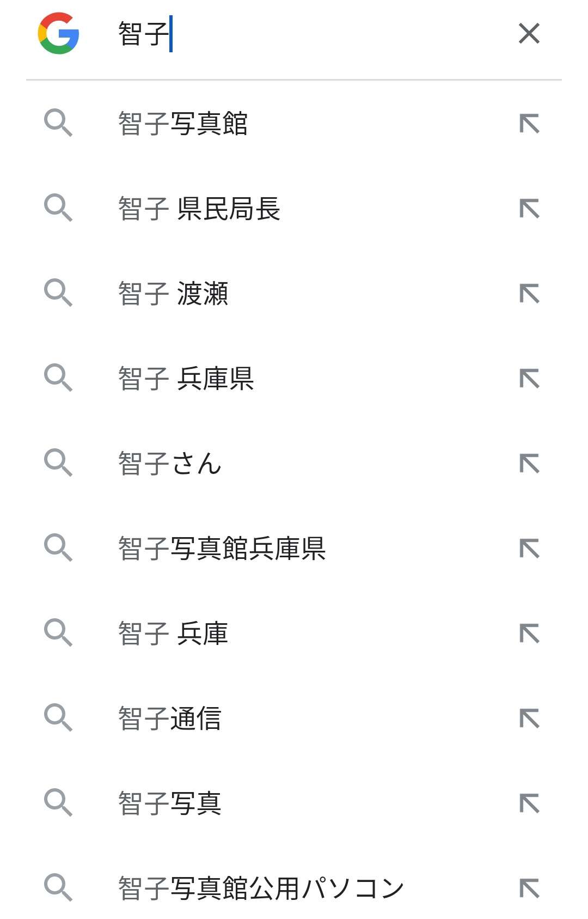Click the search input field
Image resolution: width=588 pixels, height=919 pixels.
[x=316, y=34]
